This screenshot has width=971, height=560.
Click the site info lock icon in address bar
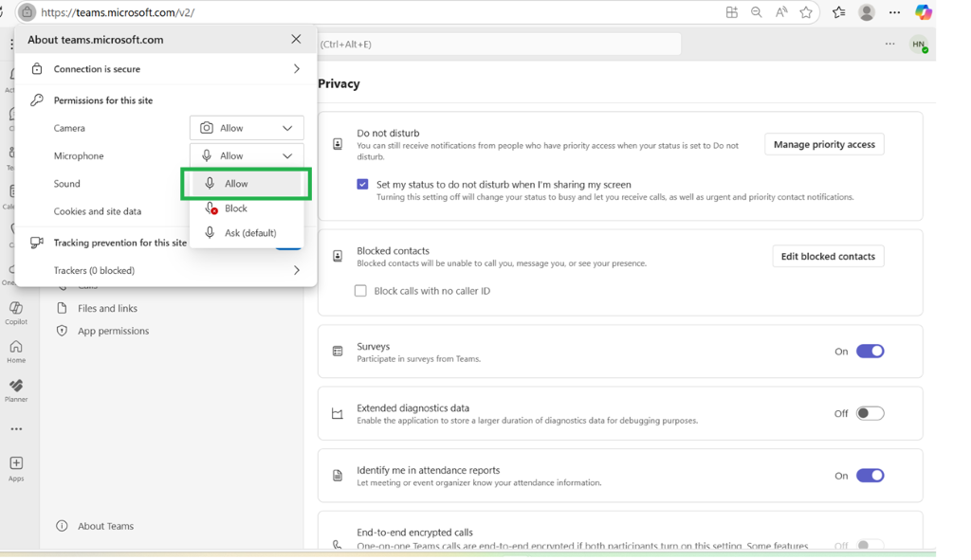pyautogui.click(x=27, y=12)
